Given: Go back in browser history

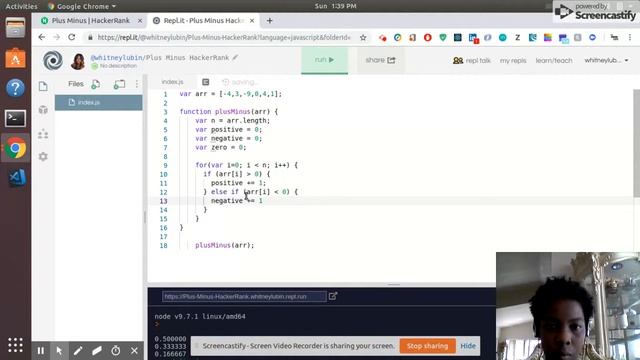Looking at the screenshot, I should click(42, 37).
